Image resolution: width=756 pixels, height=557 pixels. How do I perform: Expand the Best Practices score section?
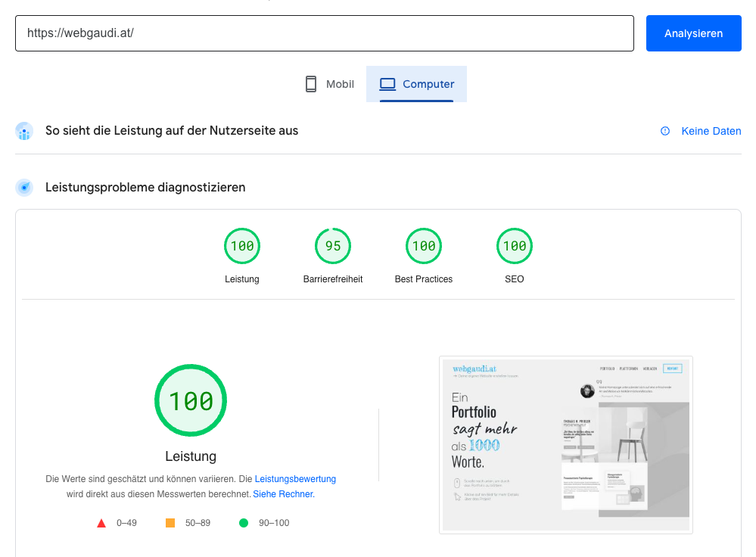coord(423,245)
